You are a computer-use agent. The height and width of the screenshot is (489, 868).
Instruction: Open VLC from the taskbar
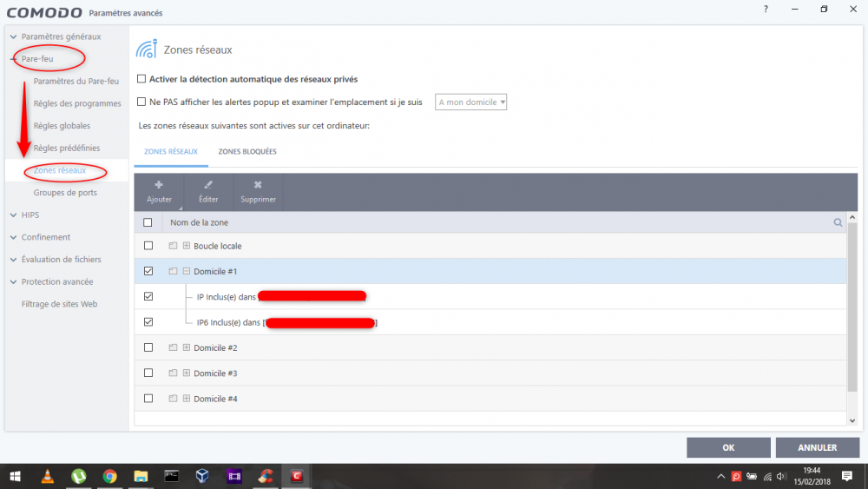(47, 476)
